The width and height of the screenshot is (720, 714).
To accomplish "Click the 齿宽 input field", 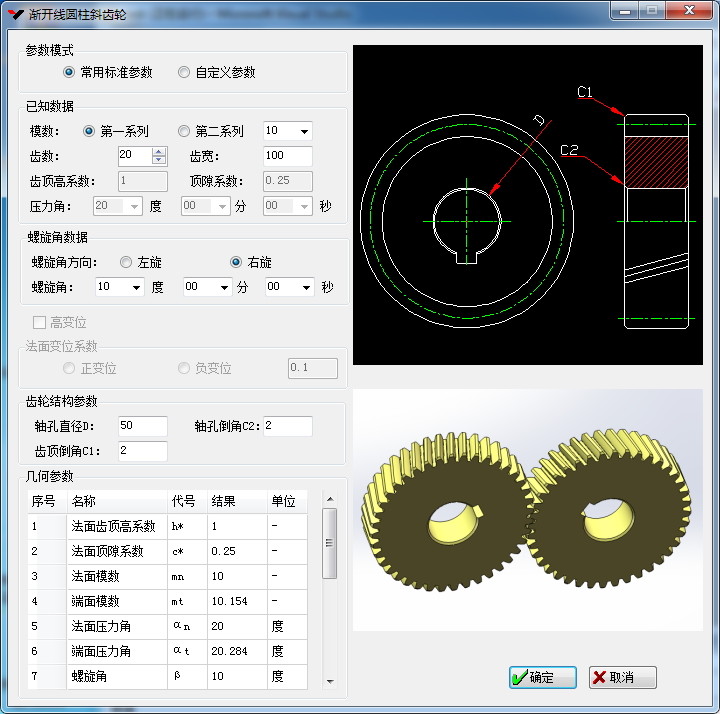I will pos(288,156).
